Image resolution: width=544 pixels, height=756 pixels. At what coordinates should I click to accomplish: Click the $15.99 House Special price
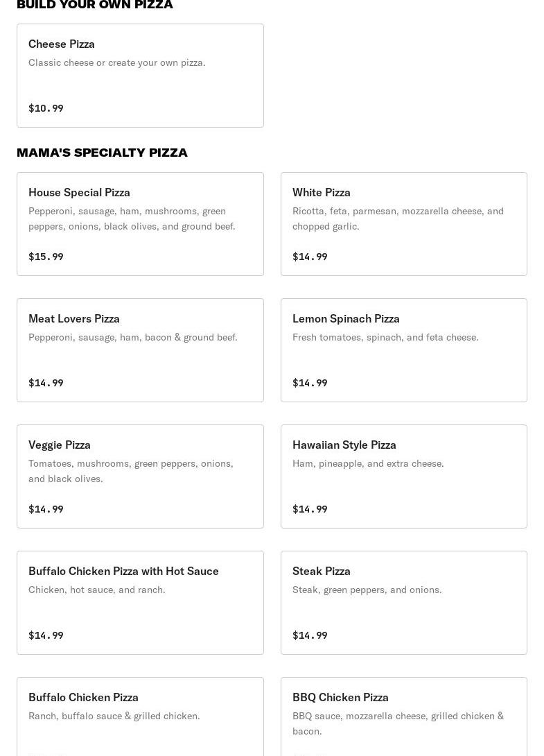(x=46, y=257)
